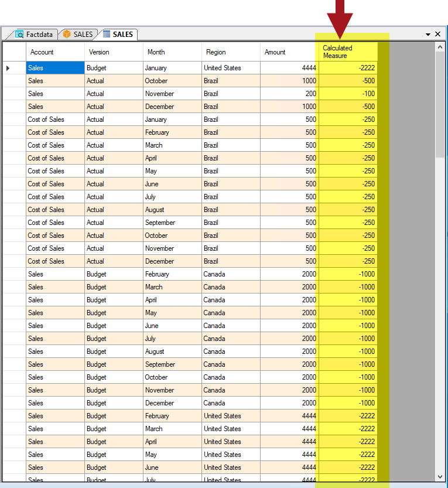
Task: Sort by the Account column header
Action: point(55,52)
